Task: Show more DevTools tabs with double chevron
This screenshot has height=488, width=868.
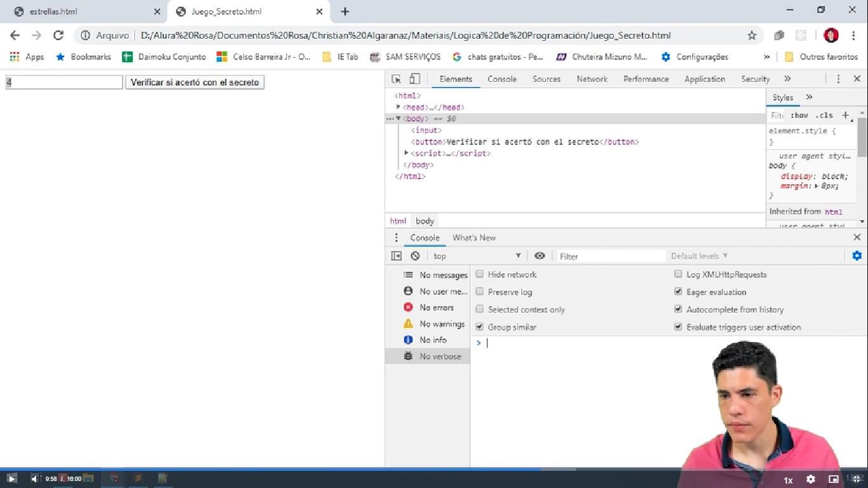Action: pyautogui.click(x=787, y=79)
